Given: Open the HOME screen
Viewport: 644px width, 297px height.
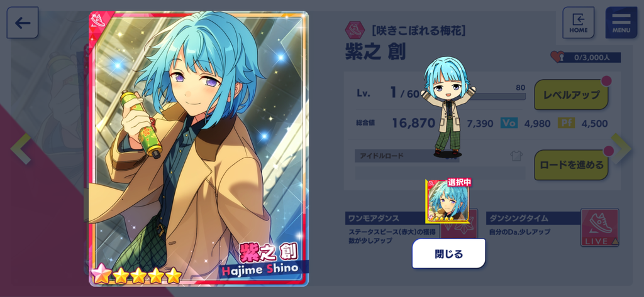Looking at the screenshot, I should (578, 23).
